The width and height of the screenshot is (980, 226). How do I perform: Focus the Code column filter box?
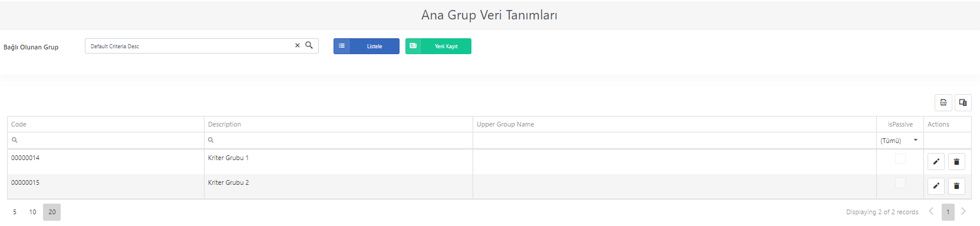point(106,140)
